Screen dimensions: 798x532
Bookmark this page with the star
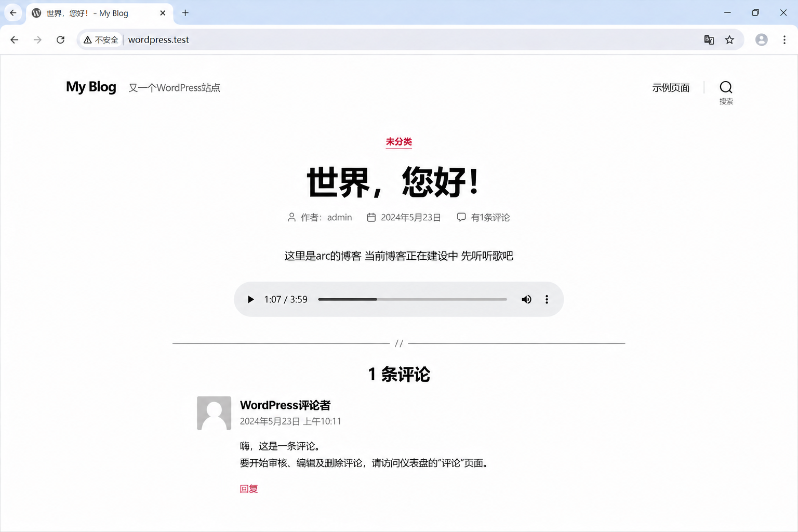pos(729,39)
